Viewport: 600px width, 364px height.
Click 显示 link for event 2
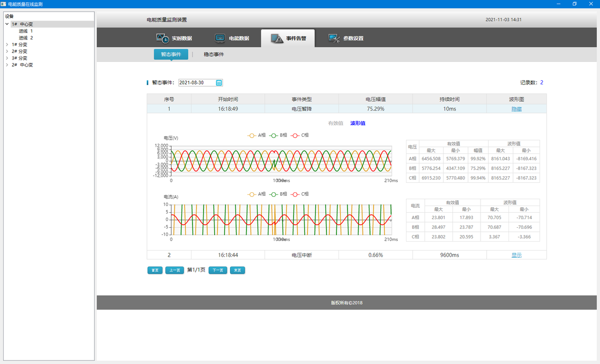coord(516,255)
